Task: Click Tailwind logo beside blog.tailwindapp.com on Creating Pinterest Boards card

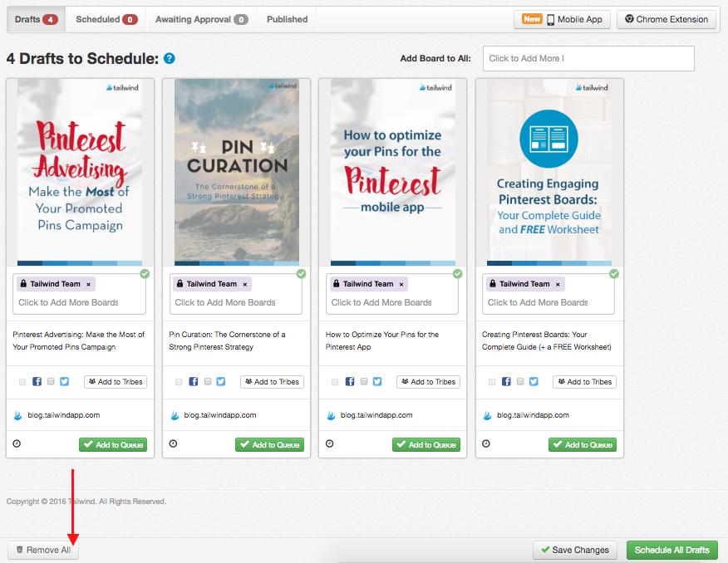Action: 488,415
